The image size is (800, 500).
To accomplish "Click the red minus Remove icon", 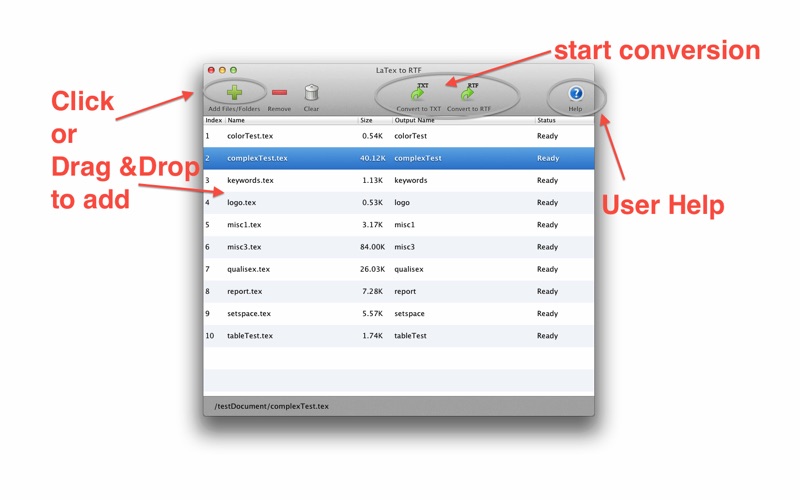I will point(279,92).
